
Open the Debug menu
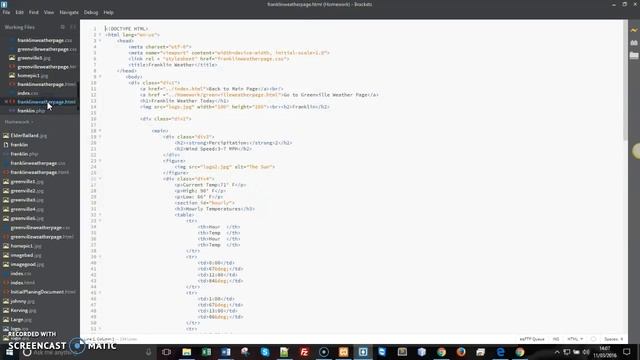pos(91,13)
